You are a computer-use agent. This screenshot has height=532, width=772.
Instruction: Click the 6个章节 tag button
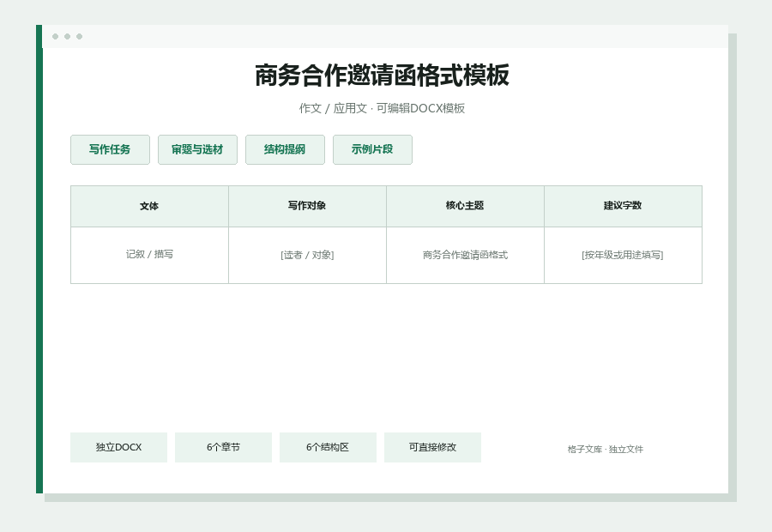[223, 447]
